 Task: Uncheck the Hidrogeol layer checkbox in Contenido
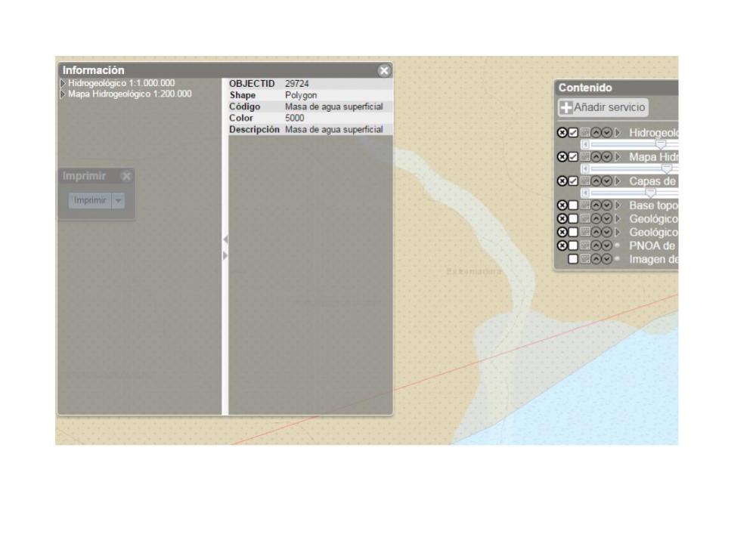click(573, 132)
